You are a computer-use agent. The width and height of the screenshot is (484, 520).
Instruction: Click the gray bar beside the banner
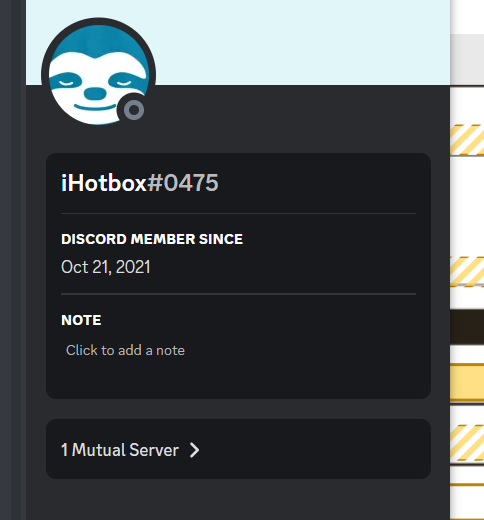[x=467, y=59]
